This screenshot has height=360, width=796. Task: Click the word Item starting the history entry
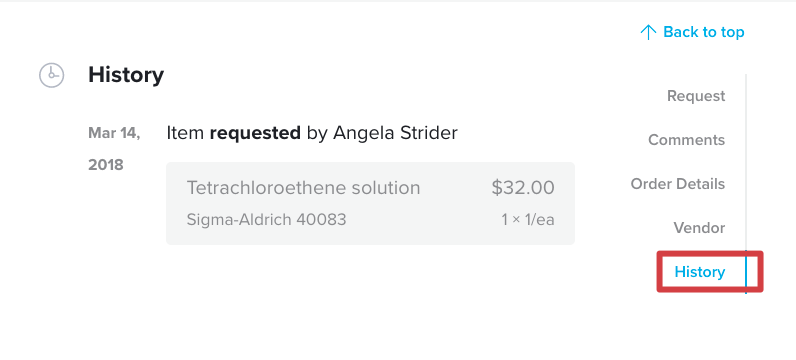tap(185, 133)
